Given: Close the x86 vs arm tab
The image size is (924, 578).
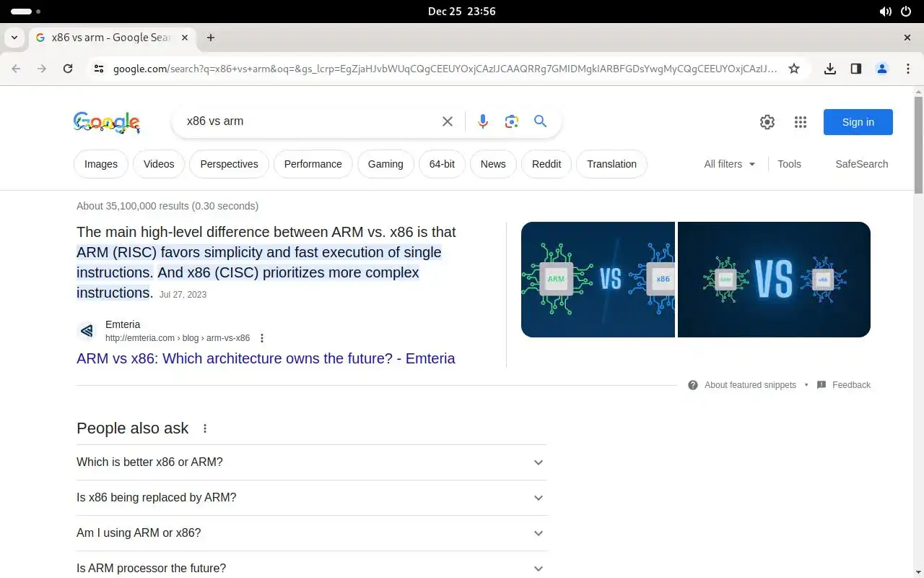Looking at the screenshot, I should (186, 38).
